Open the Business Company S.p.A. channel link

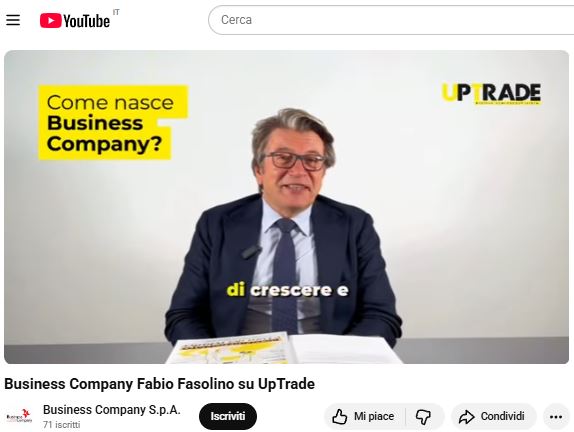[112, 410]
